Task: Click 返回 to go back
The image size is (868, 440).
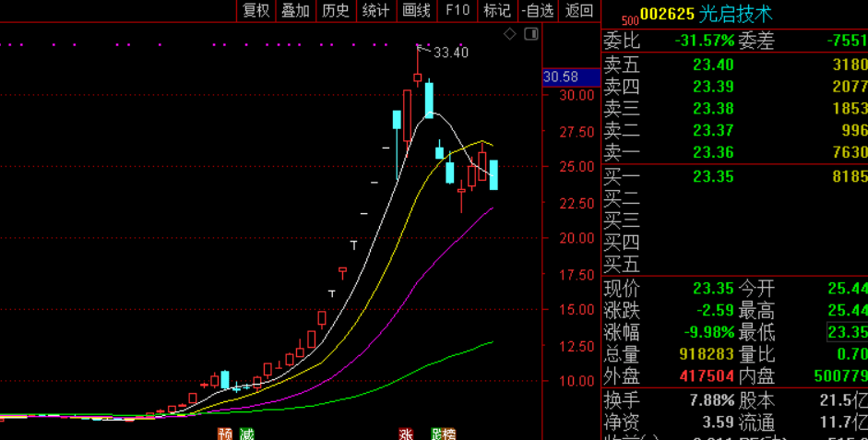Action: click(579, 11)
